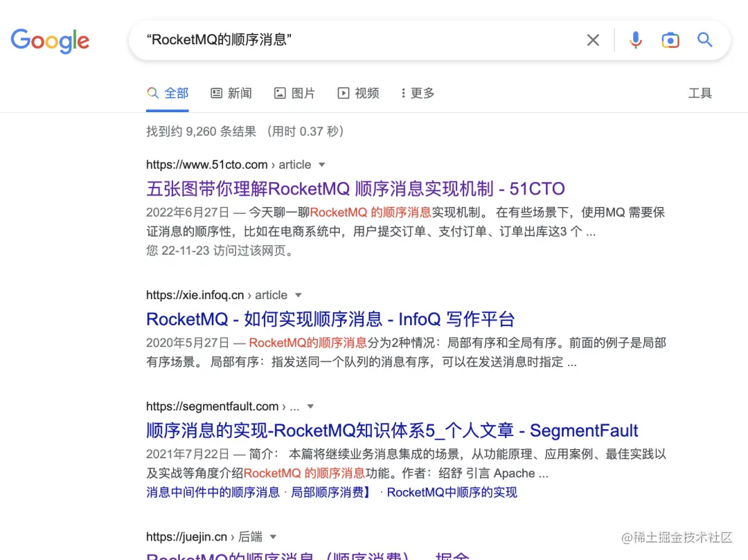
Task: Select the 全部 results tab
Action: coord(168,93)
